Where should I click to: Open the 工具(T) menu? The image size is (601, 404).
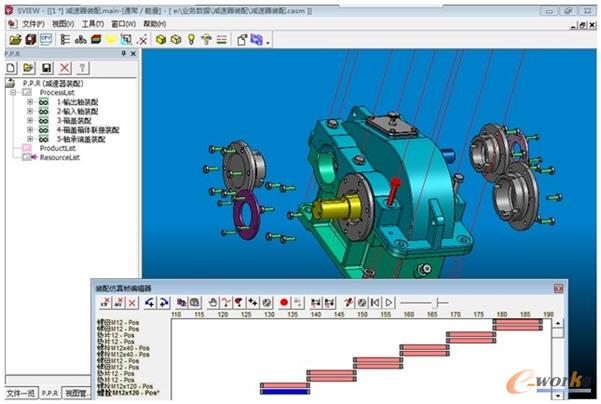(x=92, y=23)
